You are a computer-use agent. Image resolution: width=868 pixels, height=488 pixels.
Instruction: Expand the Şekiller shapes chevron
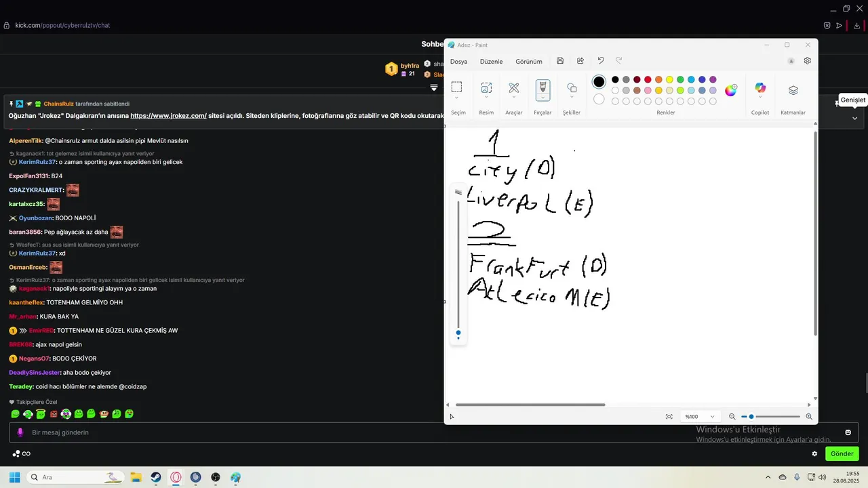point(572,98)
